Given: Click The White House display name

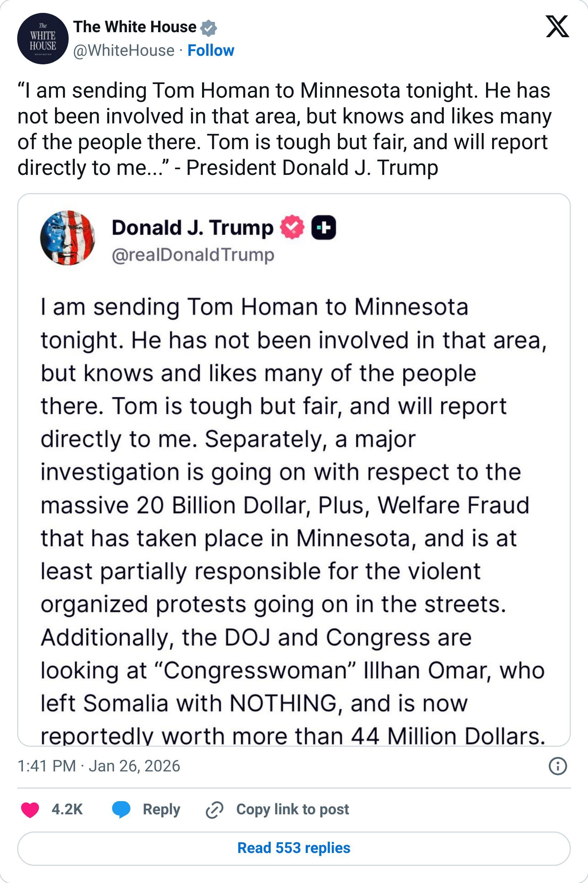Looking at the screenshot, I should 134,27.
